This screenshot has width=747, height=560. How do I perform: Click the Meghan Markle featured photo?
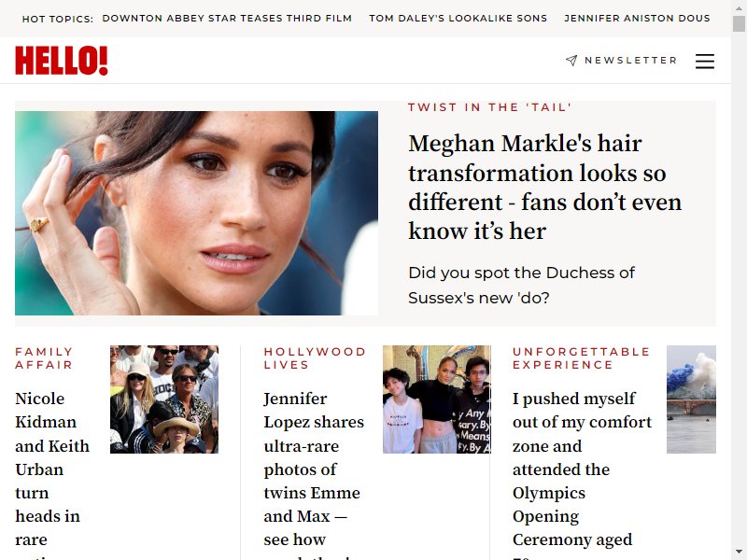196,213
